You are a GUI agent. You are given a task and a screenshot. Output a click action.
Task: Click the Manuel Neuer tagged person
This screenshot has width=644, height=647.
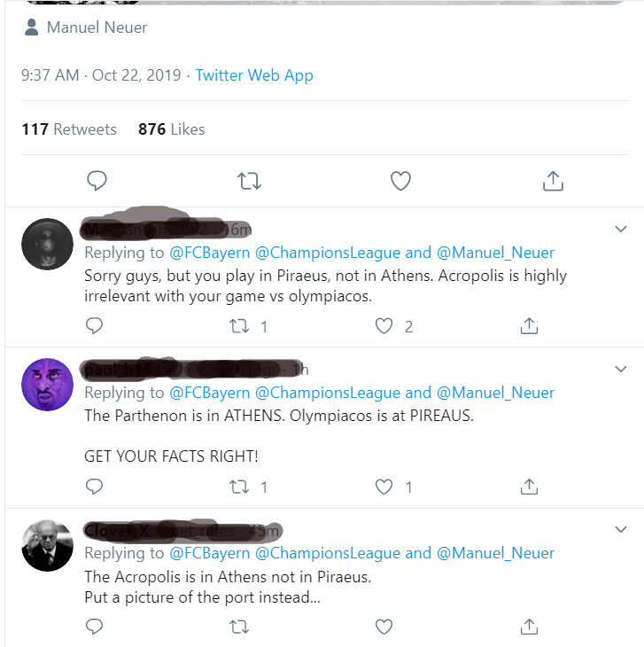[x=96, y=27]
